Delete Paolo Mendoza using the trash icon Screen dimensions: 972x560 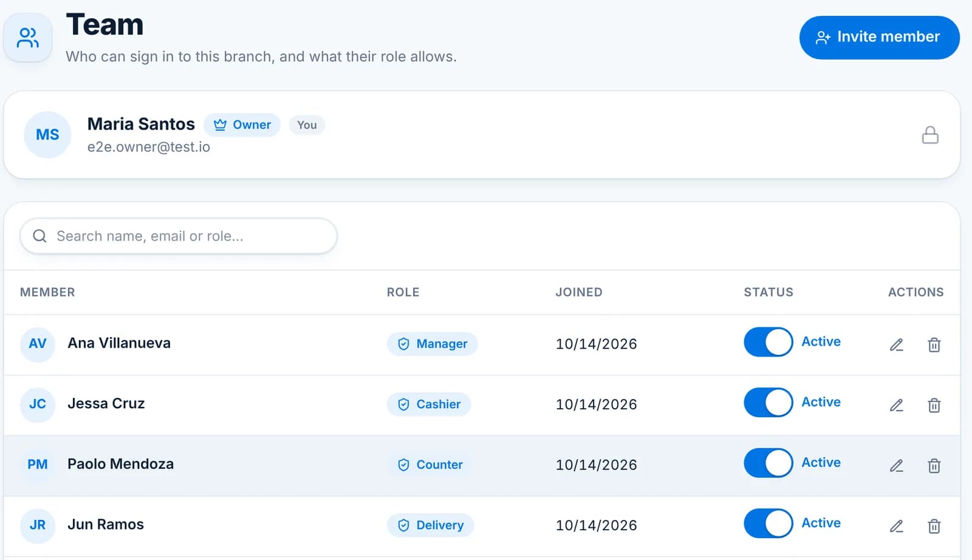coord(934,466)
